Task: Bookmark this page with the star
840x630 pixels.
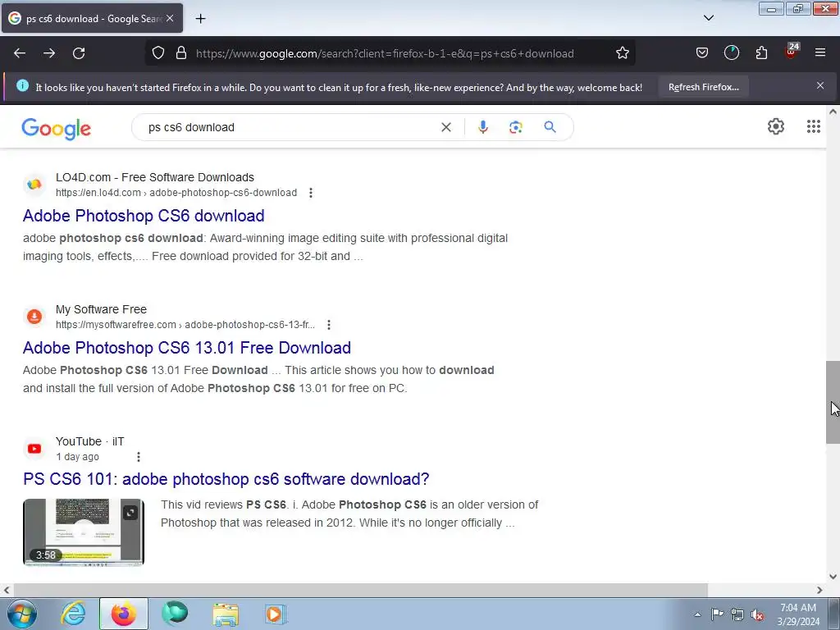Action: click(622, 53)
